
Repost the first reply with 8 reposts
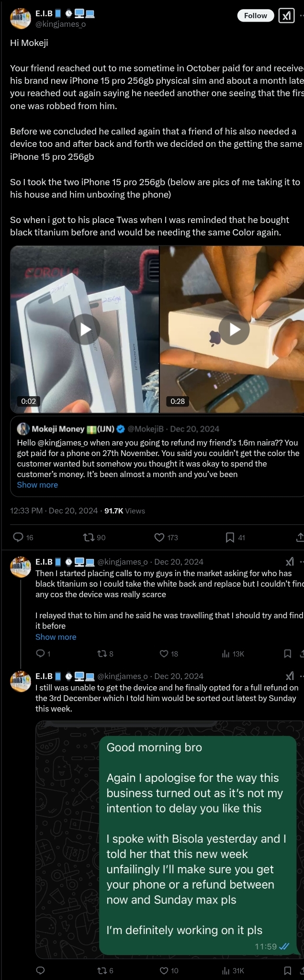102,654
